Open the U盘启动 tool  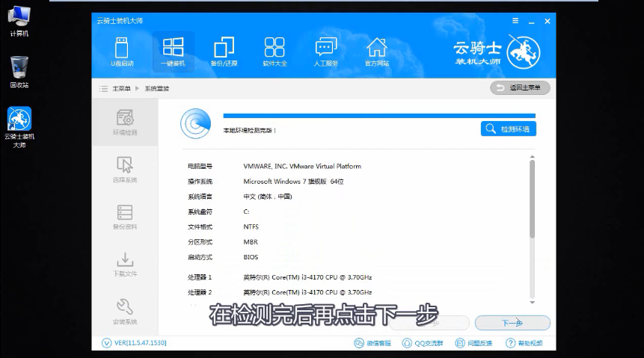coord(122,52)
